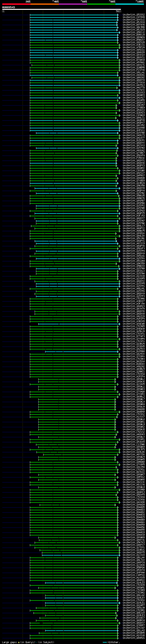Select the UniRef100_Q05KJ9 label

(134, 331)
